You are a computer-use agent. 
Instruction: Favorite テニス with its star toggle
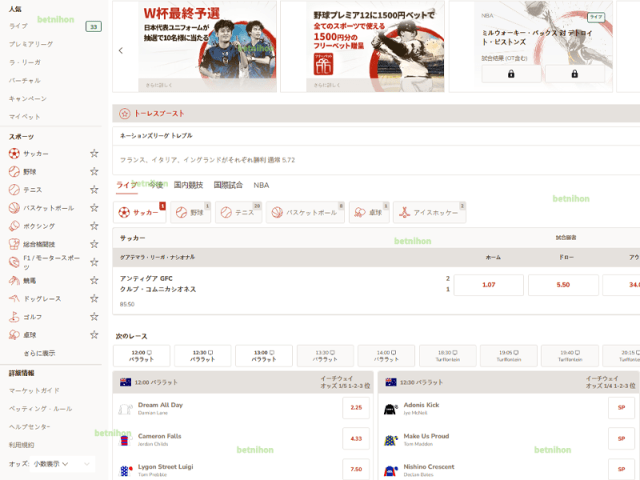(94, 189)
